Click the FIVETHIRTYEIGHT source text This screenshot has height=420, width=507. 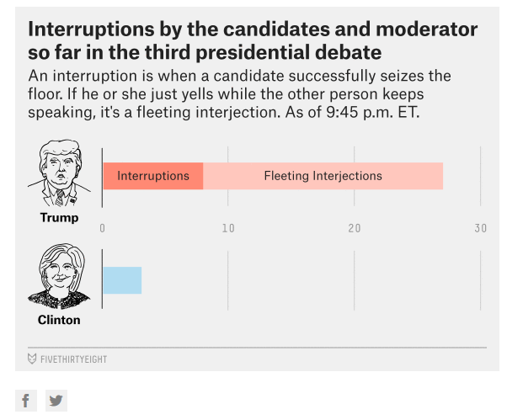(x=74, y=359)
